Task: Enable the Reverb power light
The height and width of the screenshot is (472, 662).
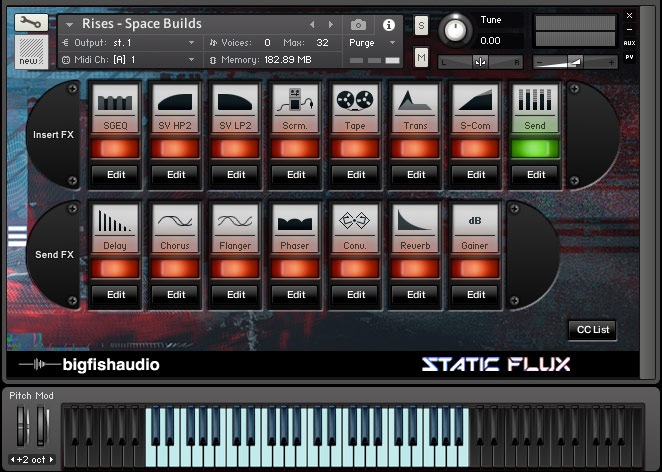Action: (415, 269)
